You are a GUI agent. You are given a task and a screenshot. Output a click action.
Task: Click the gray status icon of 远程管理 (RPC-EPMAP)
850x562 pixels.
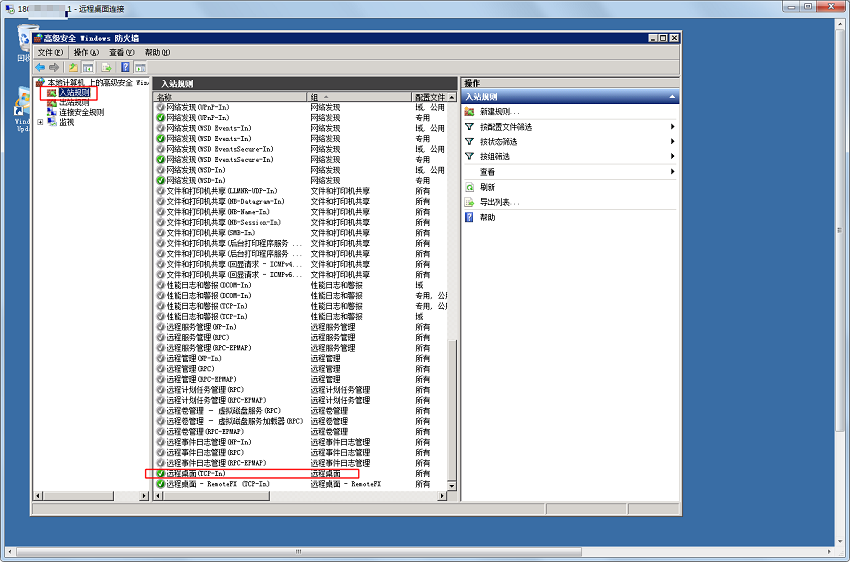coord(160,379)
